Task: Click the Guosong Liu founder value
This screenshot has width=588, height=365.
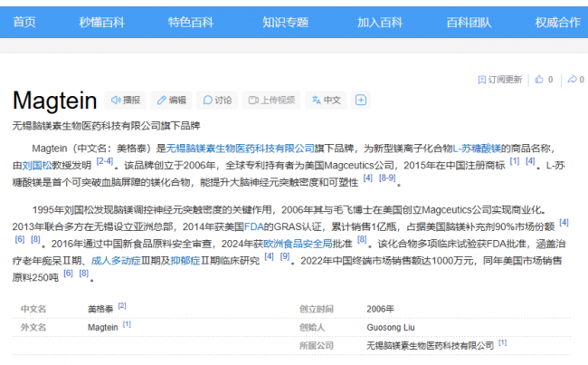Action: (x=391, y=328)
